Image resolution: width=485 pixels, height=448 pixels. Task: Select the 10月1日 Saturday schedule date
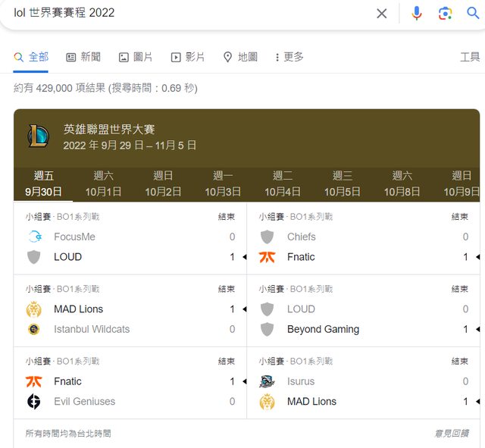(103, 184)
